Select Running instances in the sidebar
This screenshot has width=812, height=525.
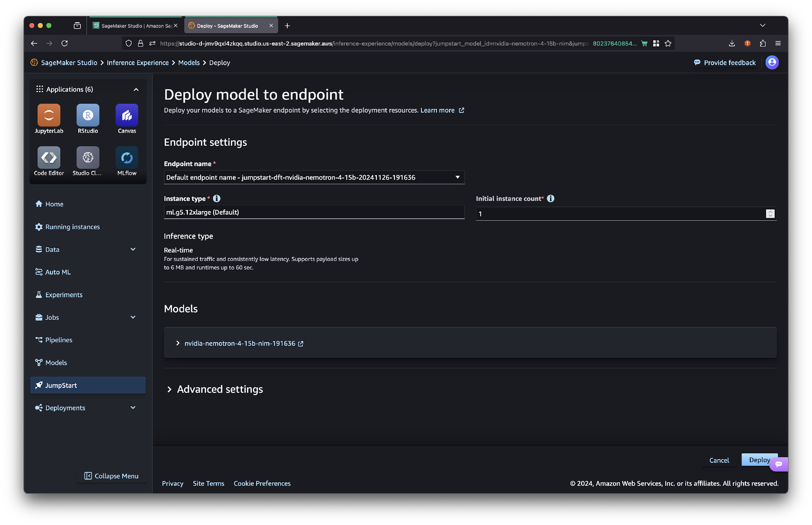72,227
